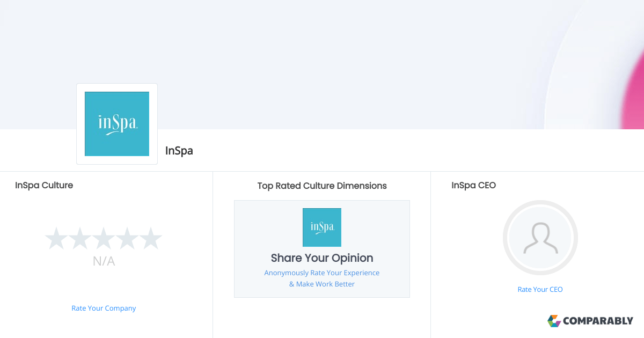Click the small InSpa logo in opinion card
Screen dimensions: 644x338
click(322, 227)
